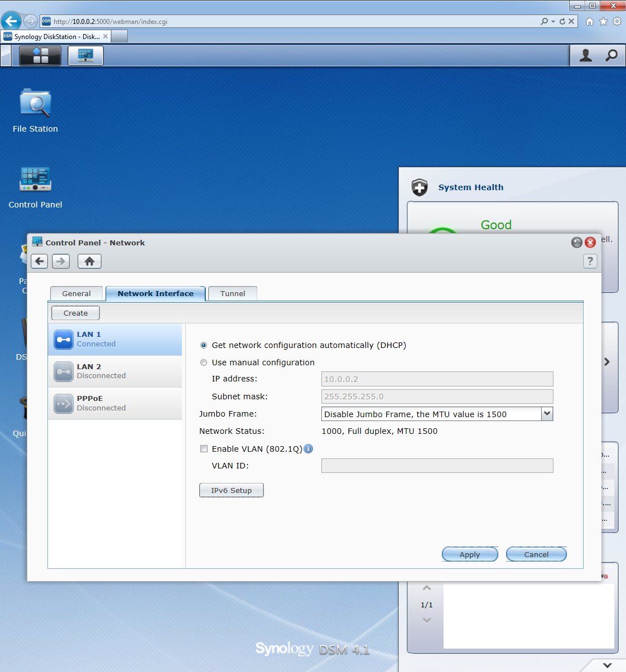Open the Control Panel help button
626x672 pixels.
click(590, 261)
